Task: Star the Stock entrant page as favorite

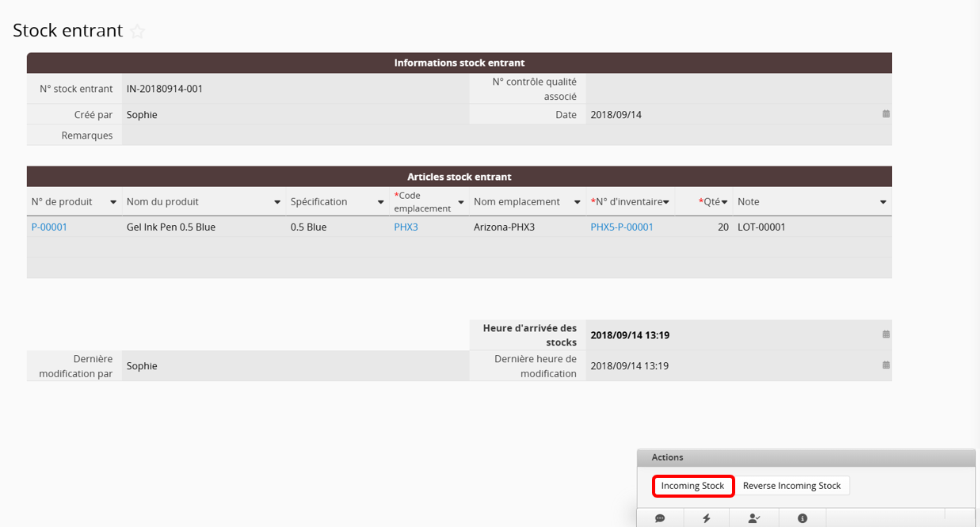Action: coord(137,32)
